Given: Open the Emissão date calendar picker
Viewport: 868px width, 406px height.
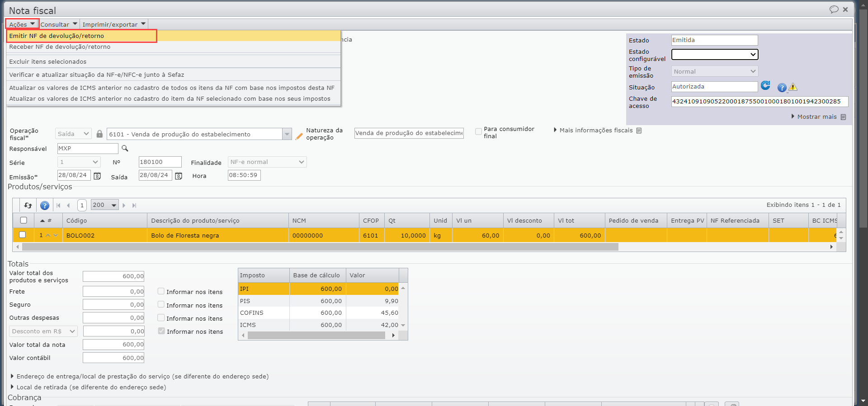Looking at the screenshot, I should click(x=97, y=176).
